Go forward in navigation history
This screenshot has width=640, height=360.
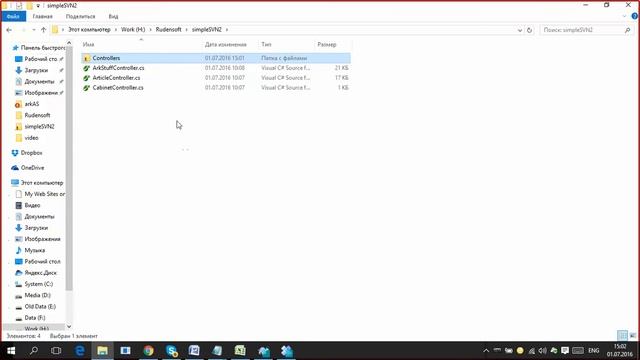coord(23,30)
